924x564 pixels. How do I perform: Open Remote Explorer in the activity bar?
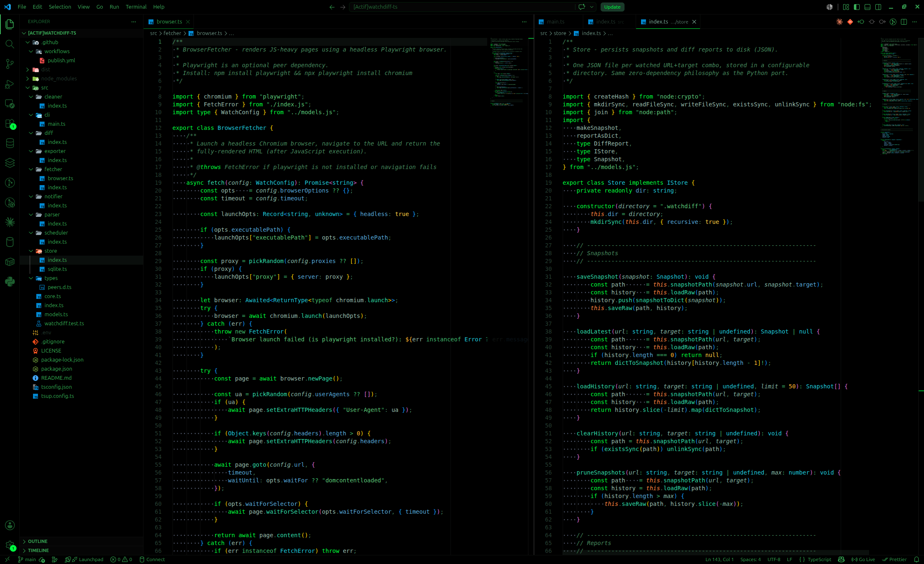(10, 104)
